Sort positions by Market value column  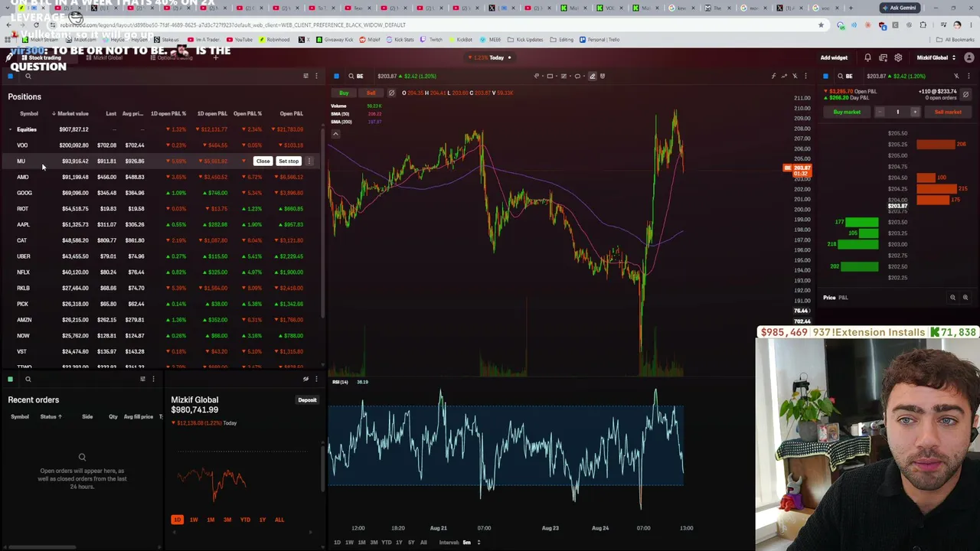click(70, 113)
